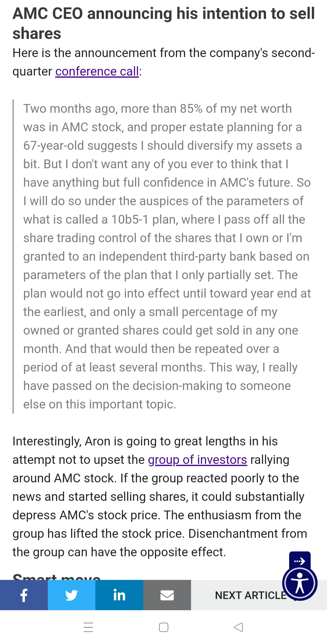Share the article via email icon
Screen dimensions: 327x644
pyautogui.click(x=167, y=595)
